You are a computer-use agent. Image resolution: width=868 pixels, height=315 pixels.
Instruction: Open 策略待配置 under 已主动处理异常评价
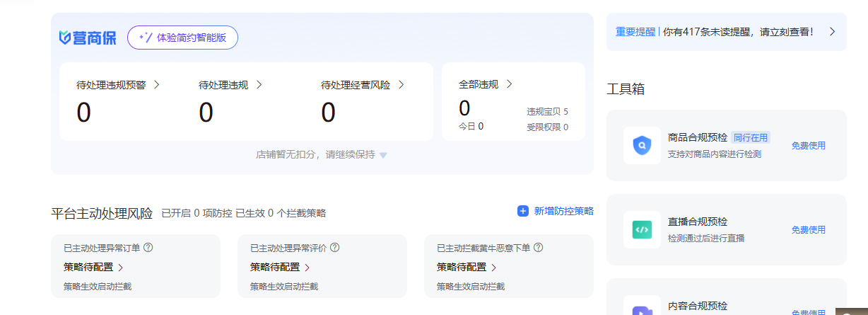point(279,267)
